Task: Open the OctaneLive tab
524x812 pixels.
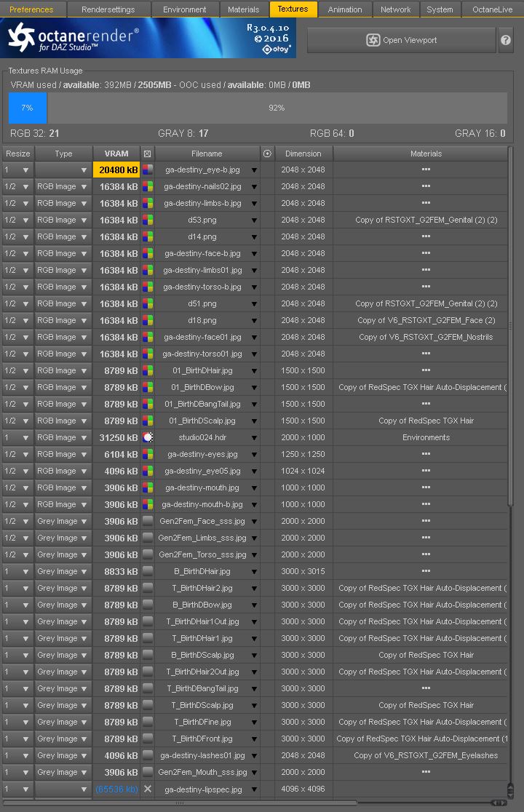Action: (x=493, y=9)
